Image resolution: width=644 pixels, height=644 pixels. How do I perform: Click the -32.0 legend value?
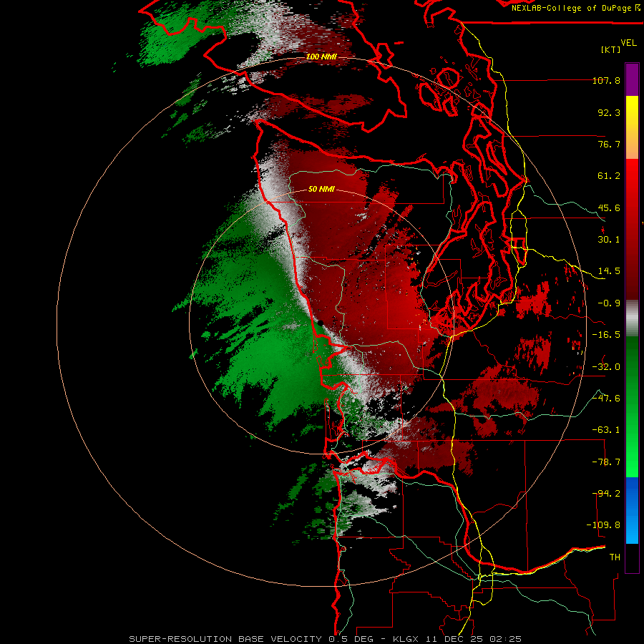pyautogui.click(x=606, y=367)
